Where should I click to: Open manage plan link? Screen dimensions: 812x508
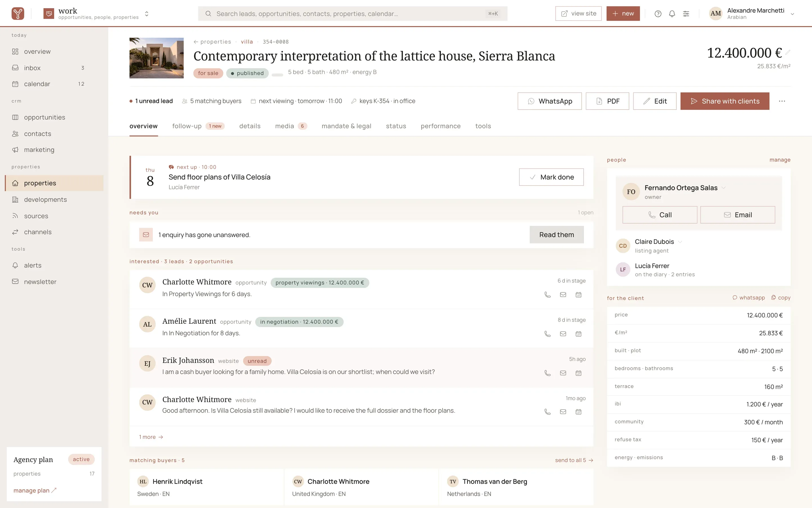35,491
